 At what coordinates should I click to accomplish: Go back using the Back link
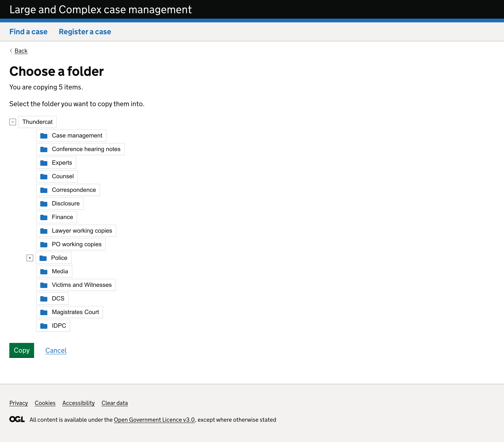click(x=21, y=51)
